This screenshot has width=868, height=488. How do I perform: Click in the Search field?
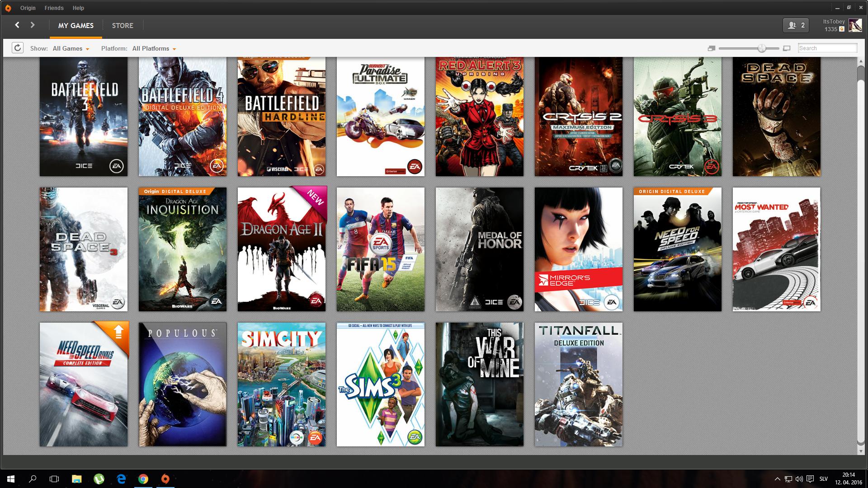coord(827,48)
